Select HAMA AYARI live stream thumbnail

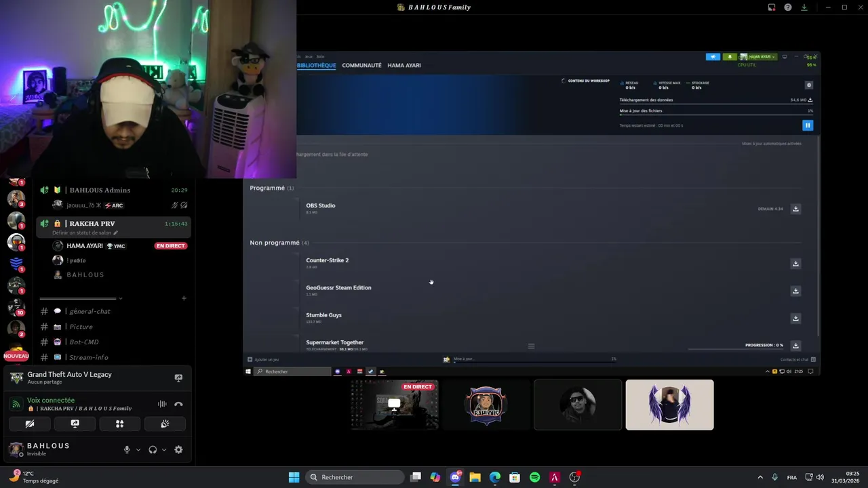395,405
